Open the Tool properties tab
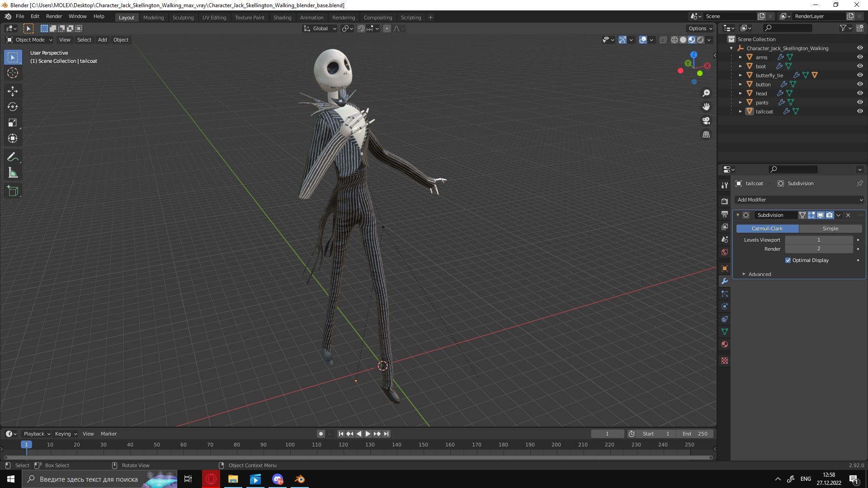This screenshot has height=488, width=868. coord(725,185)
